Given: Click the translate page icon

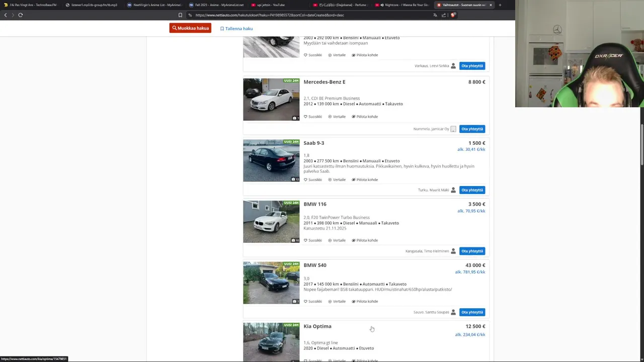Looking at the screenshot, I should [435, 15].
